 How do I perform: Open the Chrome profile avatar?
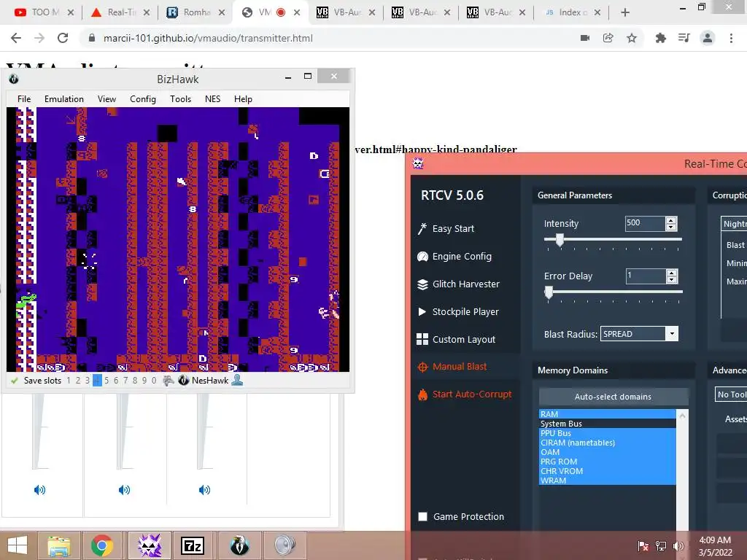[x=708, y=38]
